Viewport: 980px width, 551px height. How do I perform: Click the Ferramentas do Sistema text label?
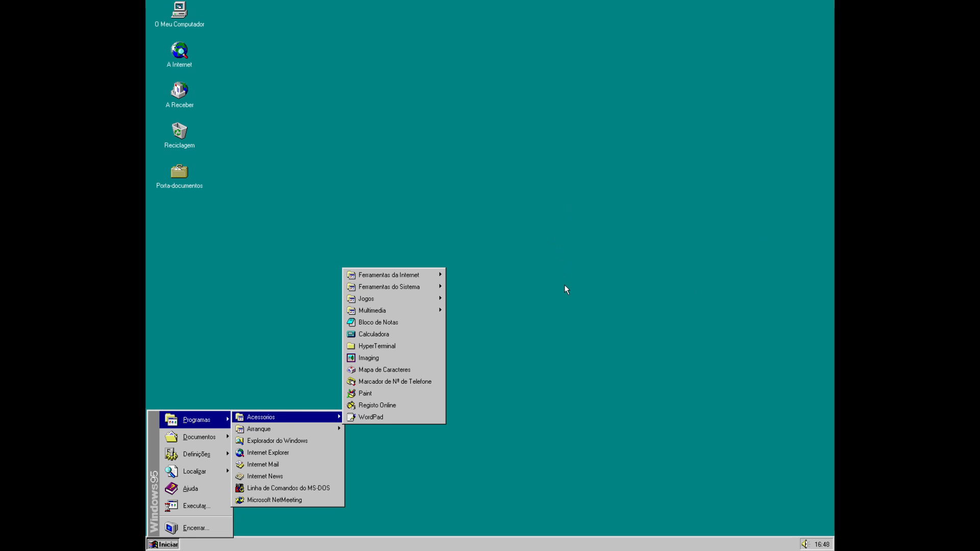pos(389,287)
